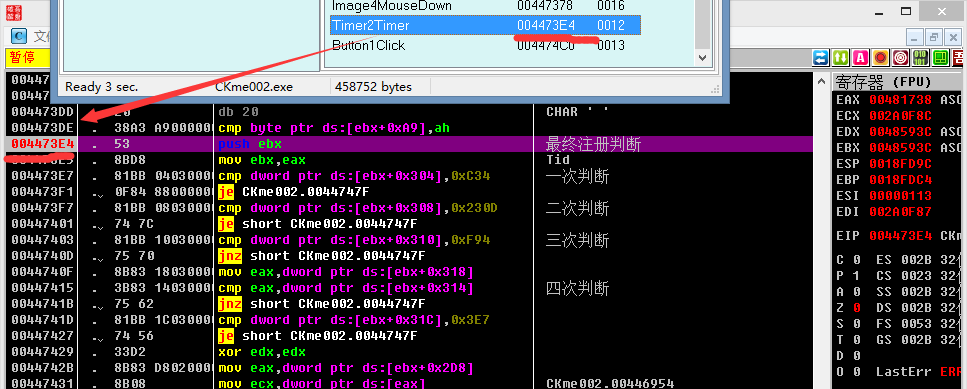Click the pink letter A toolbar icon
This screenshot has width=967, height=389.
tap(860, 58)
